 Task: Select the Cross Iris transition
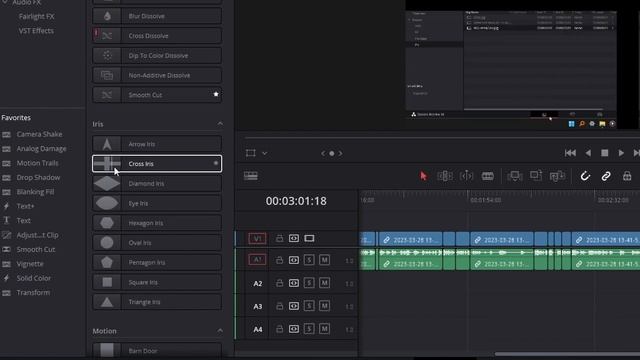pos(157,164)
